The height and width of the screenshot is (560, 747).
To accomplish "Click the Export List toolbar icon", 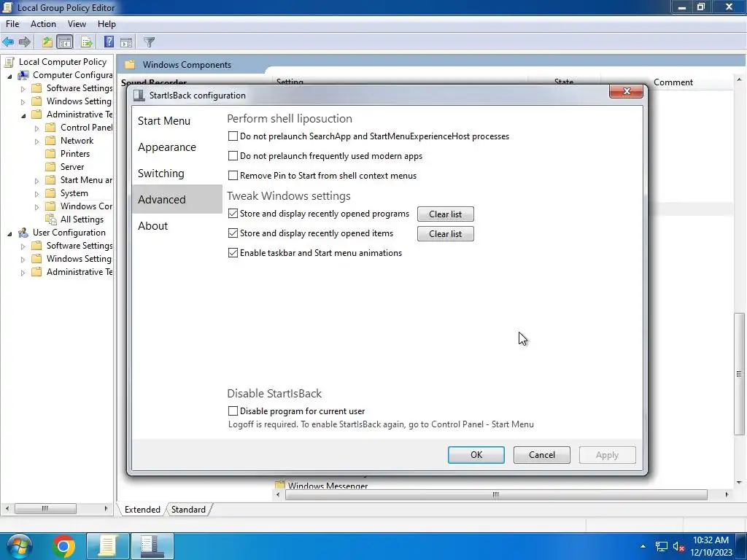I will tap(87, 42).
